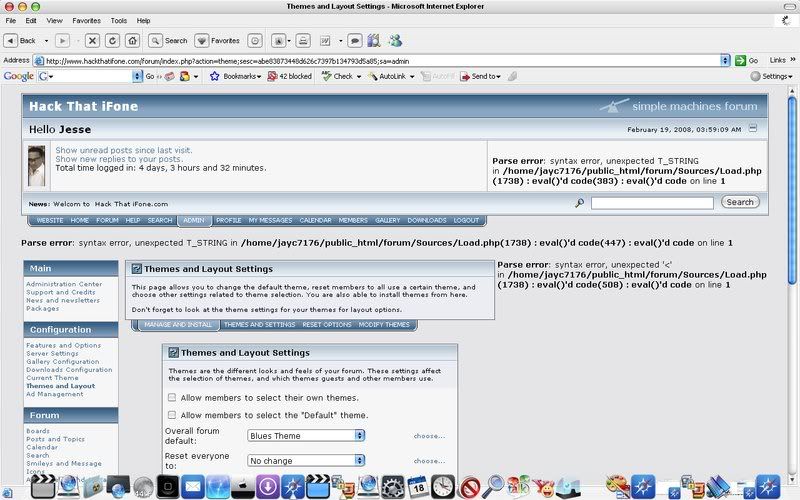The height and width of the screenshot is (500, 800).
Task: Click Show new replies to your posts
Action: point(119,159)
